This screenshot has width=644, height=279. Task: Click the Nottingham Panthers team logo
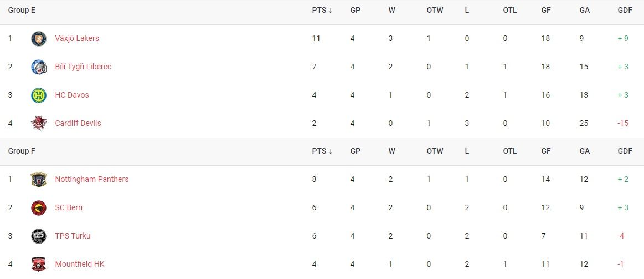39,179
